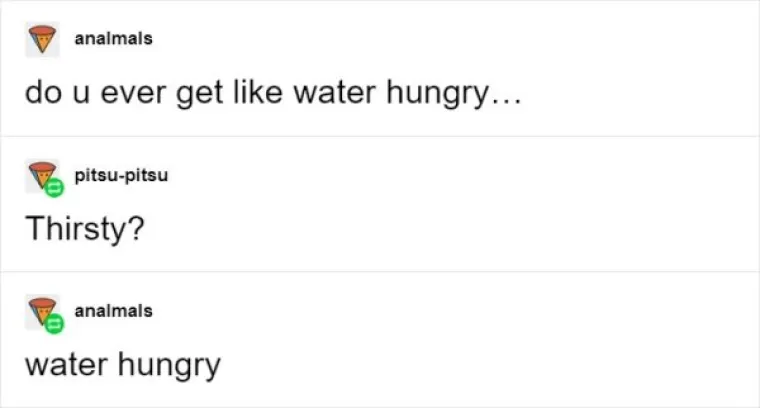Click the word 'hungry' in the bottom reply
This screenshot has height=408, width=760.
pyautogui.click(x=170, y=366)
